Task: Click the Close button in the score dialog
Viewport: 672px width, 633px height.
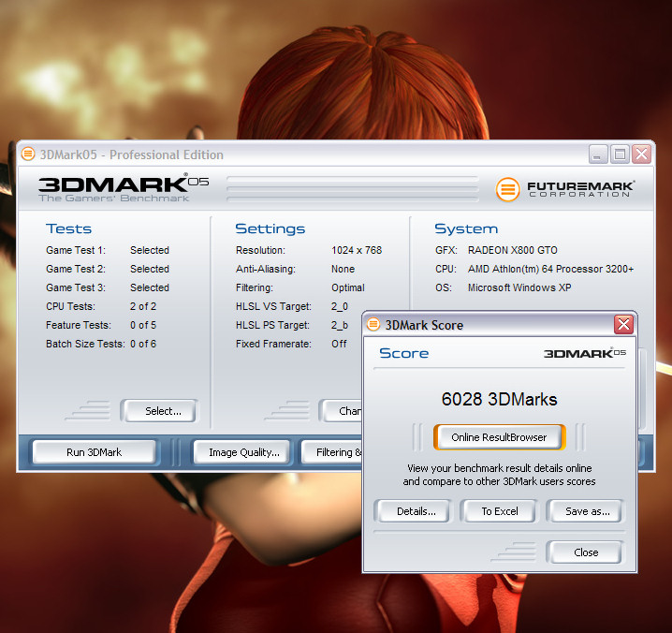Action: (586, 552)
